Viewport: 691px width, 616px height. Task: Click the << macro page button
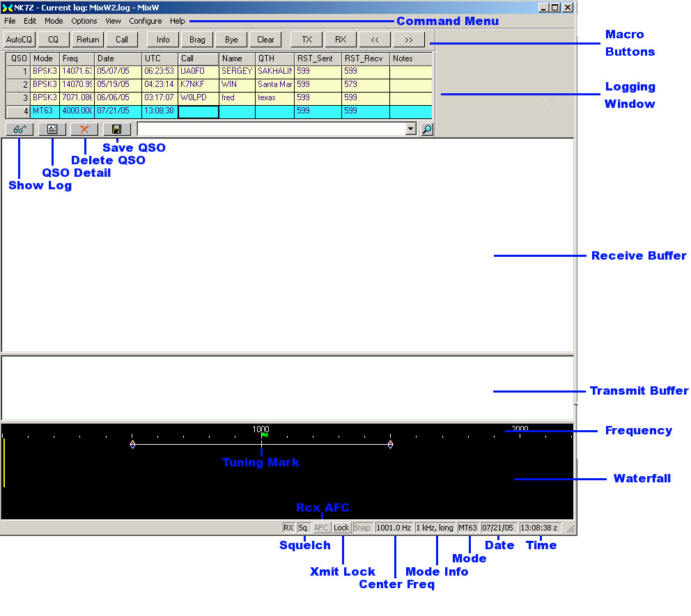(375, 39)
